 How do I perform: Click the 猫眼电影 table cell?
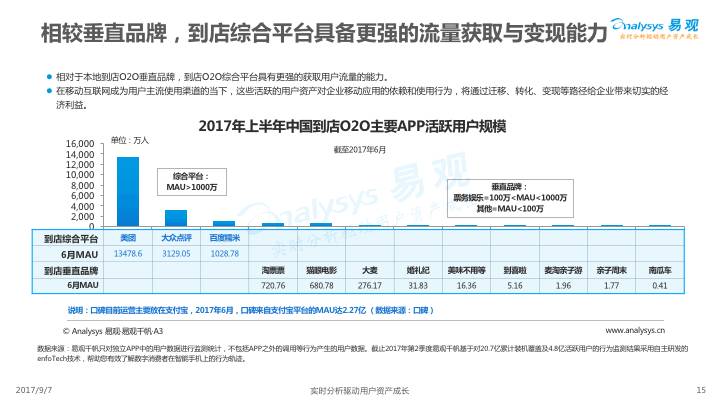[321, 270]
